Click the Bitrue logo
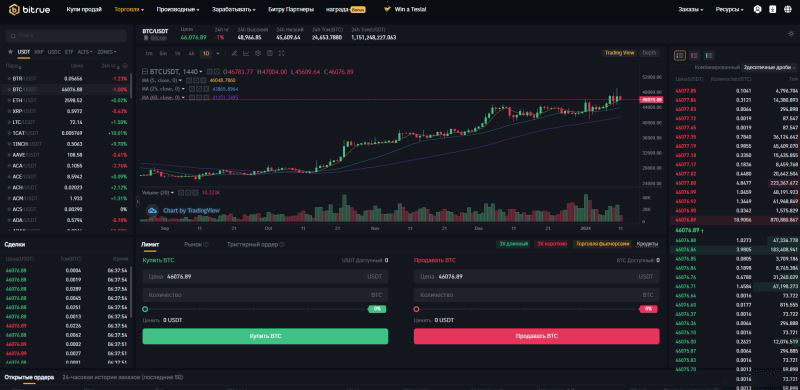The width and height of the screenshot is (800, 390). [x=29, y=9]
